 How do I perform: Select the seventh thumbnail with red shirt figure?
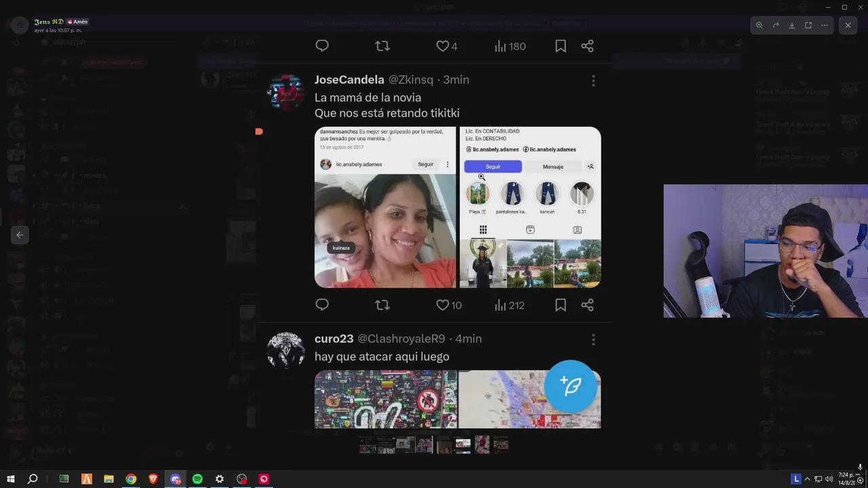481,445
